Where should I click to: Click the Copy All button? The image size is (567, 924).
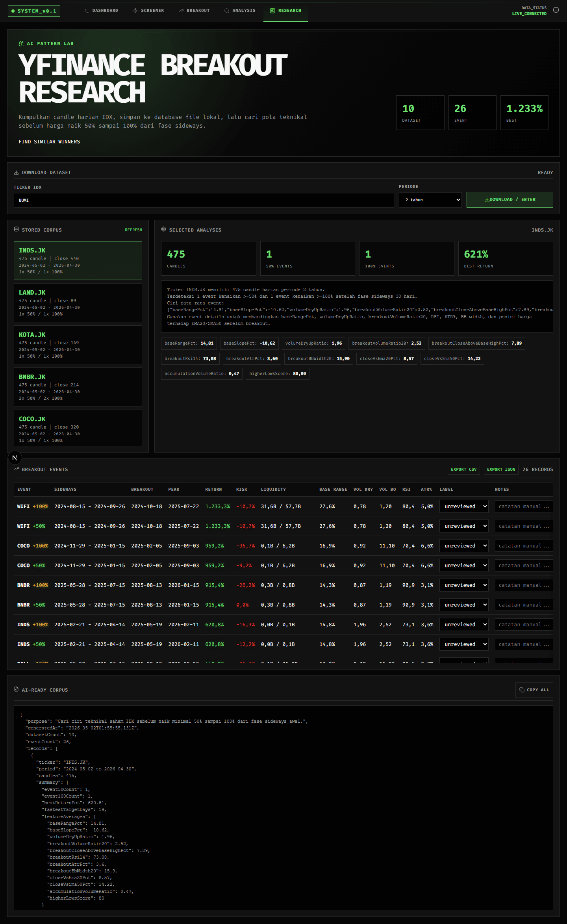coord(534,690)
